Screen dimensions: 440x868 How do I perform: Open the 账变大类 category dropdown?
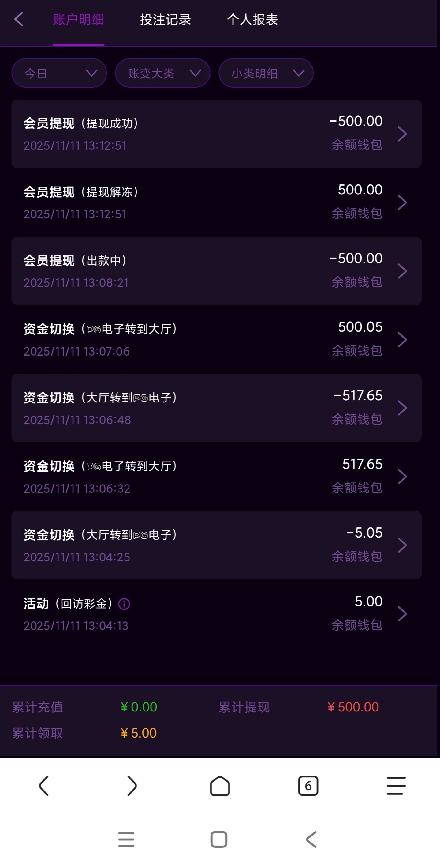tap(162, 73)
